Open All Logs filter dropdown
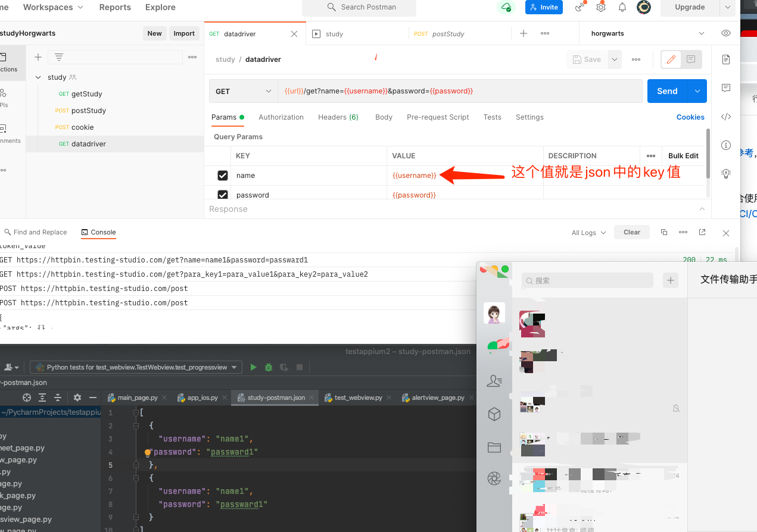This screenshot has width=757, height=532. click(x=588, y=233)
